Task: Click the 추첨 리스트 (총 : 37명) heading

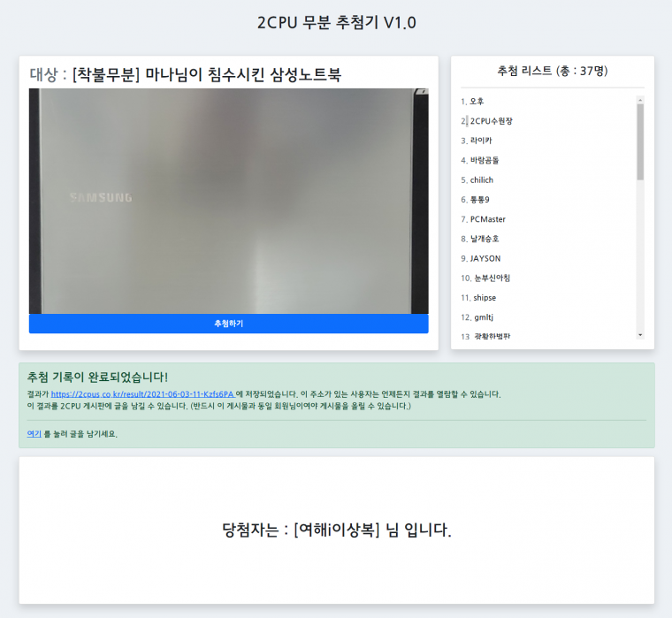Action: click(553, 71)
